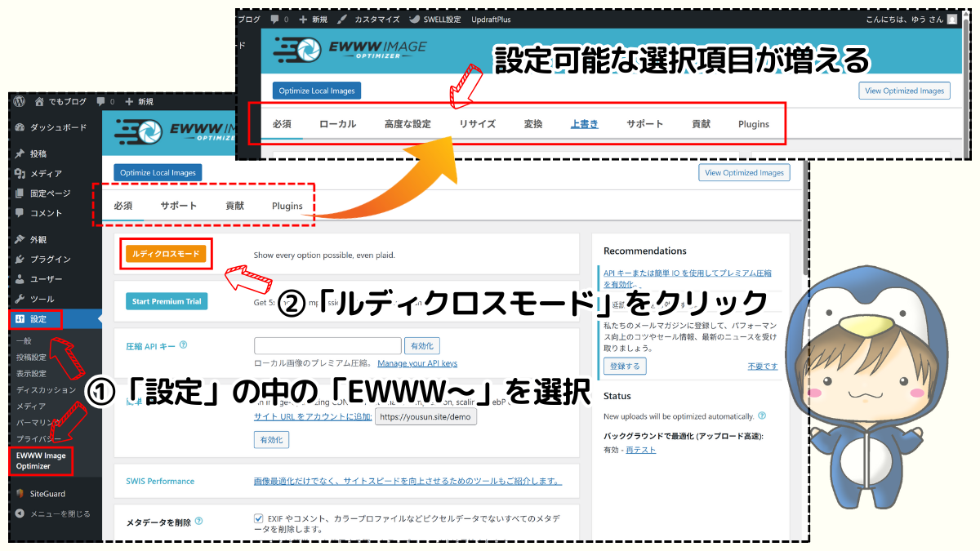This screenshot has width=980, height=551.
Task: Select Plugins tab in the upper window
Action: pos(754,124)
